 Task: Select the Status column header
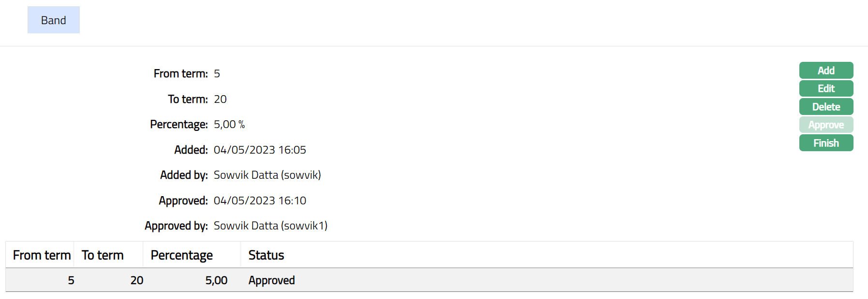tap(266, 255)
